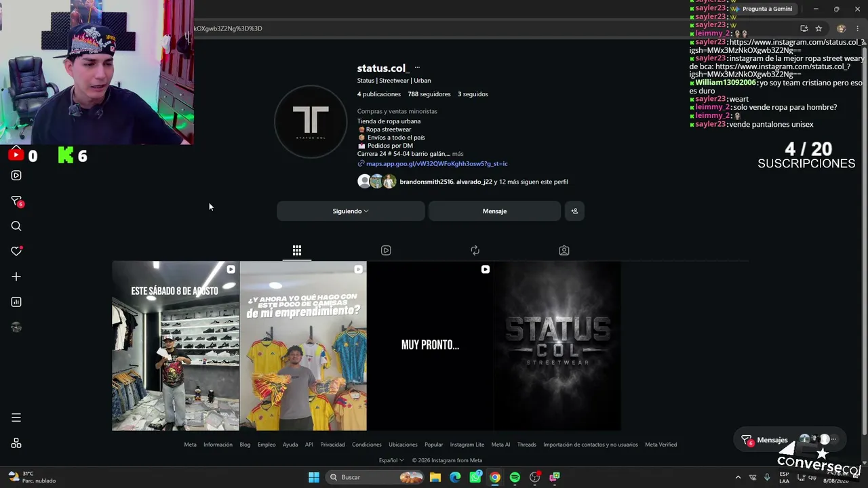The width and height of the screenshot is (868, 488).
Task: Open the 'Muy pronto...' post
Action: click(430, 346)
